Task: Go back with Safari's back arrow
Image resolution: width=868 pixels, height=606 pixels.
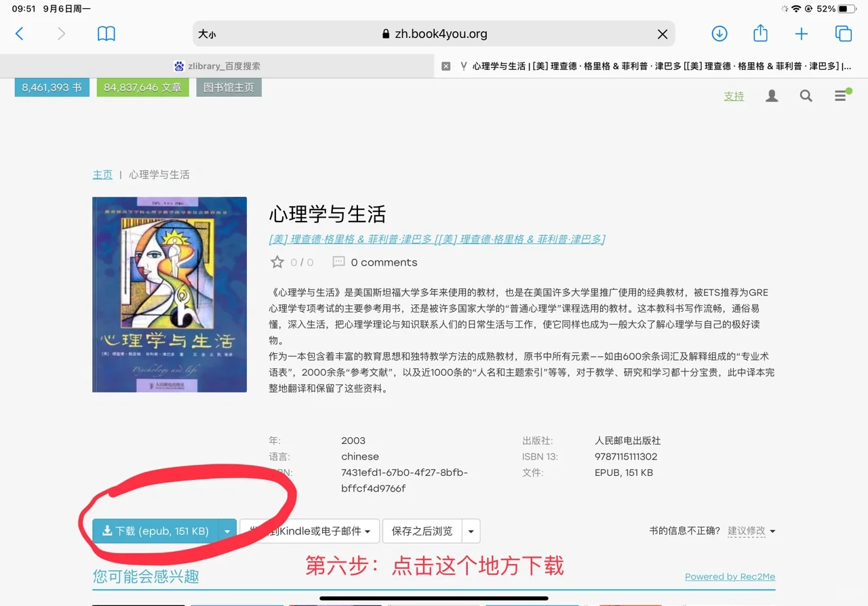Action: 20,34
